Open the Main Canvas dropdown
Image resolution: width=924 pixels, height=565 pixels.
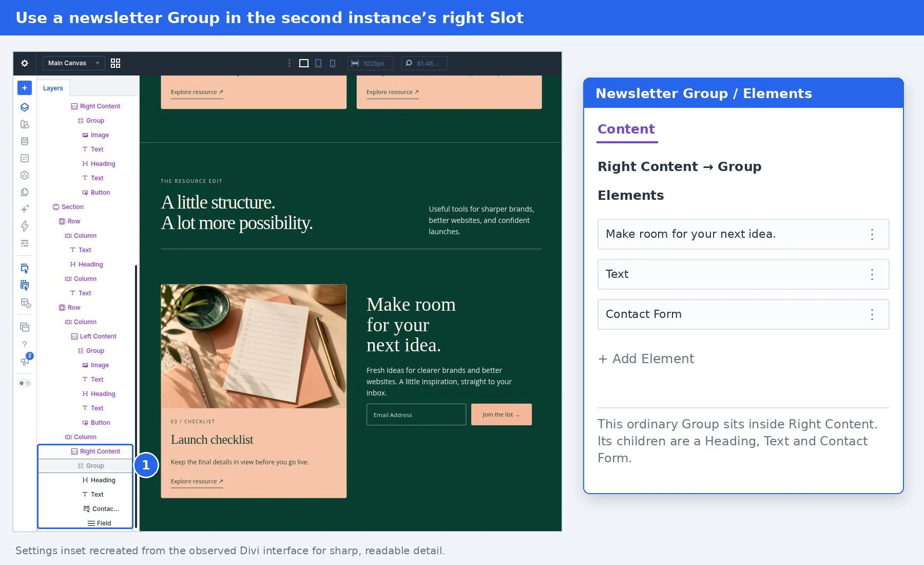[x=73, y=63]
